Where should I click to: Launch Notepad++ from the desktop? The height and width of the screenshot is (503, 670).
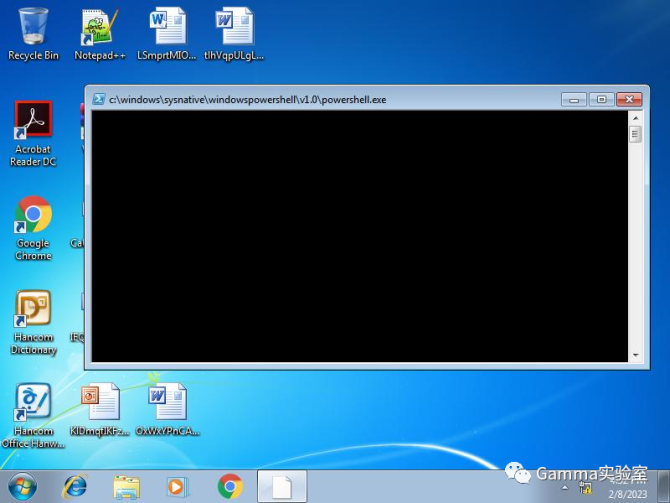(100, 34)
